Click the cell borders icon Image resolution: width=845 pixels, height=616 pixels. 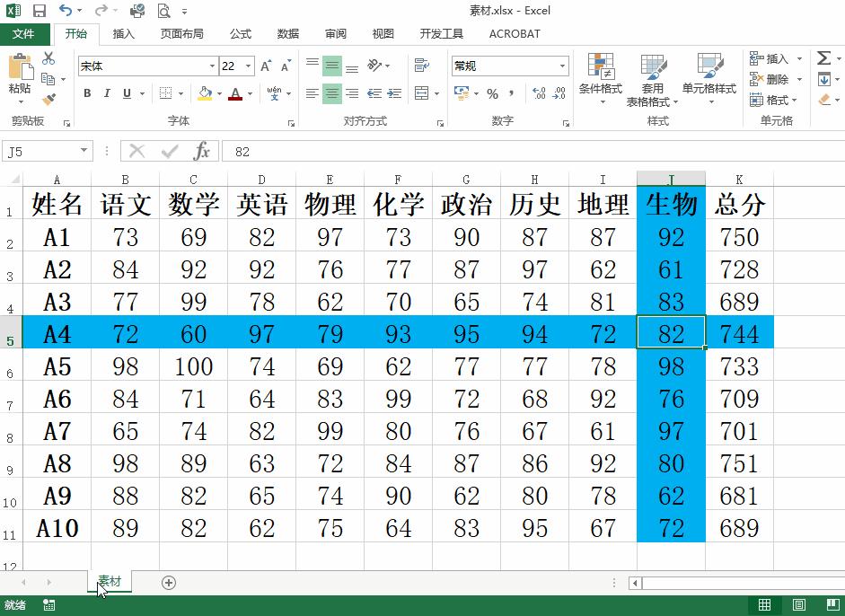coord(165,93)
